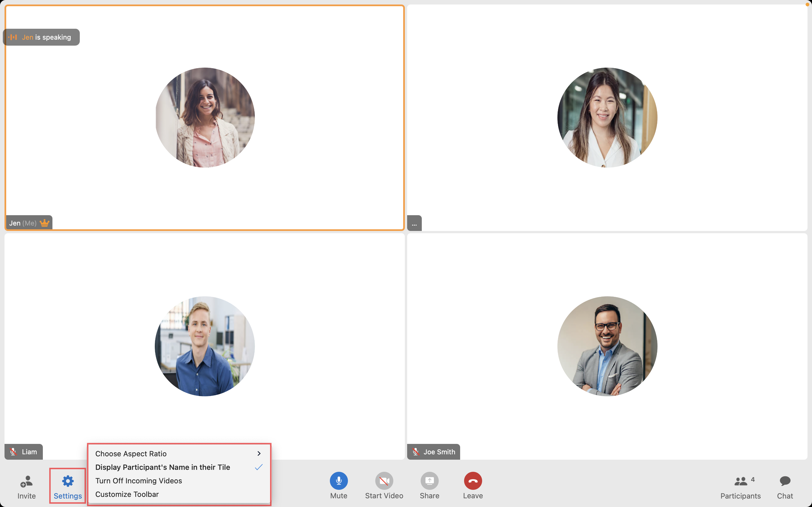Click Liam's muted microphone icon

coord(13,452)
